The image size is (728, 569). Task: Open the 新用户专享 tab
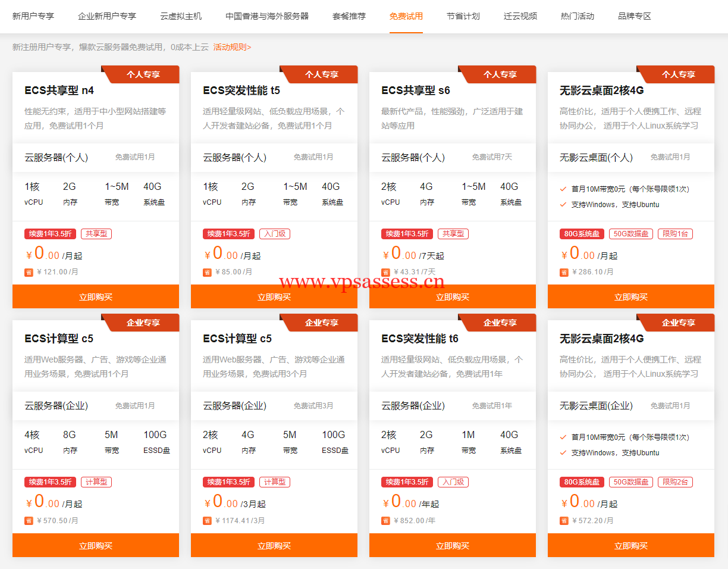coord(33,16)
